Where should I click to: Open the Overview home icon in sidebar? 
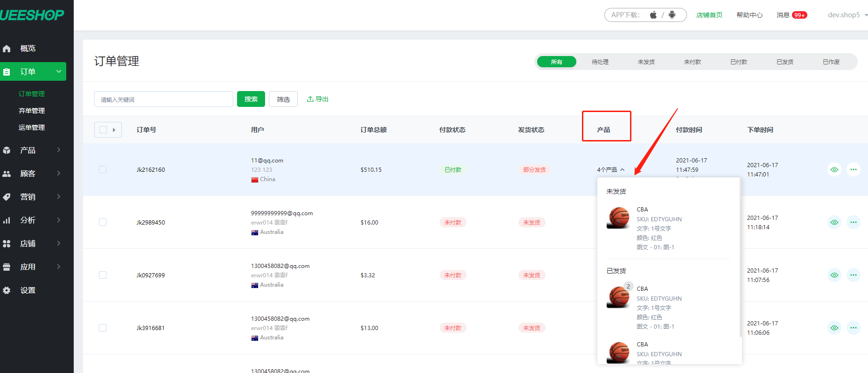pos(7,49)
